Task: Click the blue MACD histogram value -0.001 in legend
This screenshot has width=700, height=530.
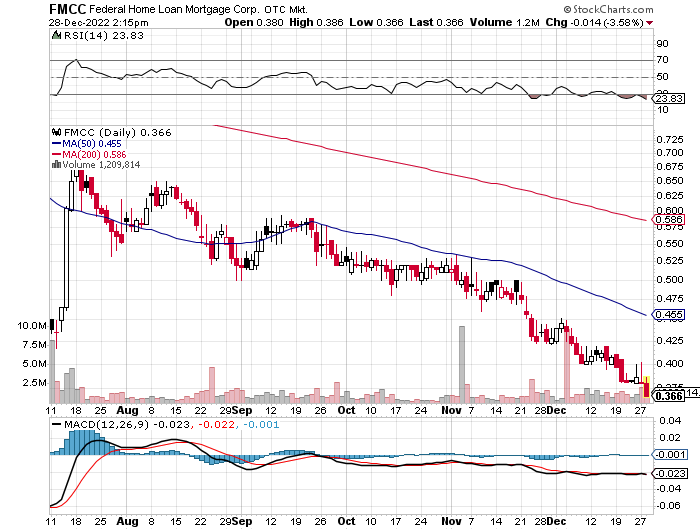Action: point(262,424)
